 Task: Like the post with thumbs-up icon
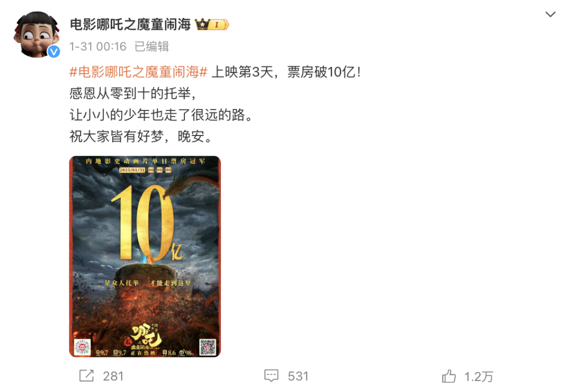coord(449,376)
